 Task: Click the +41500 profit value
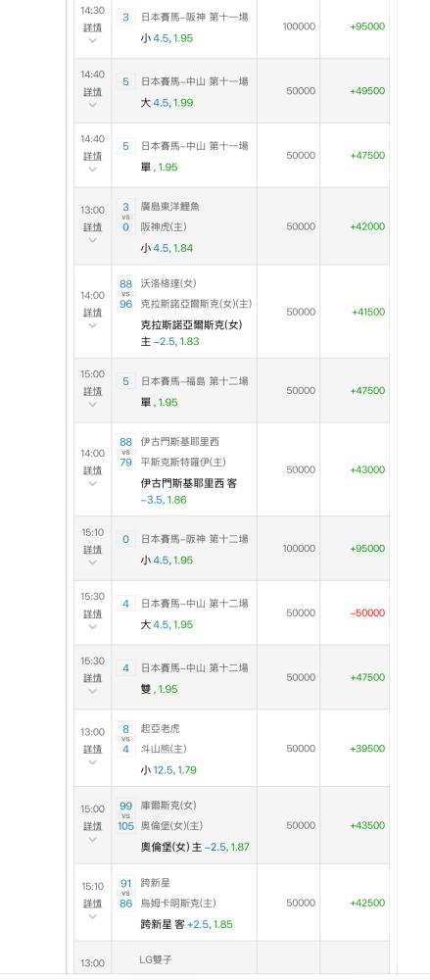368,312
